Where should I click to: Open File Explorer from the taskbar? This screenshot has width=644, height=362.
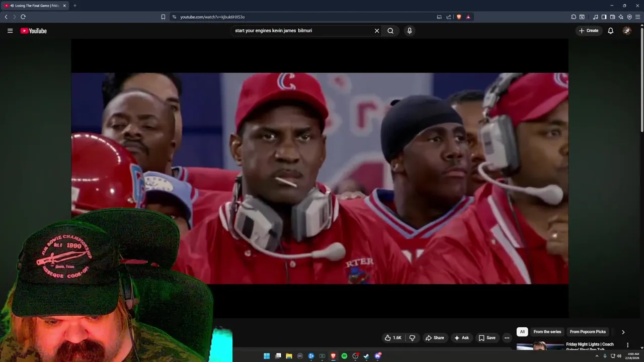coord(289,356)
